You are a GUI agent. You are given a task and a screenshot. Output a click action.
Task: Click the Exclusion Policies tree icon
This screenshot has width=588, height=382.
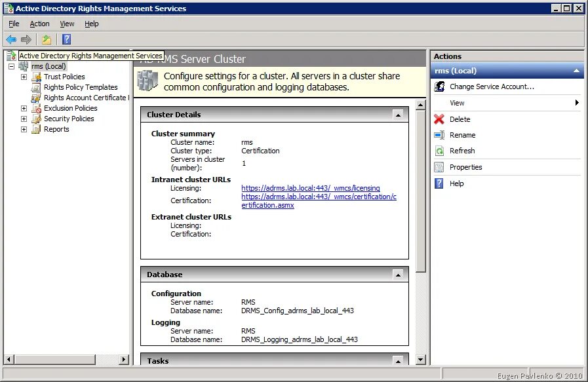click(36, 108)
